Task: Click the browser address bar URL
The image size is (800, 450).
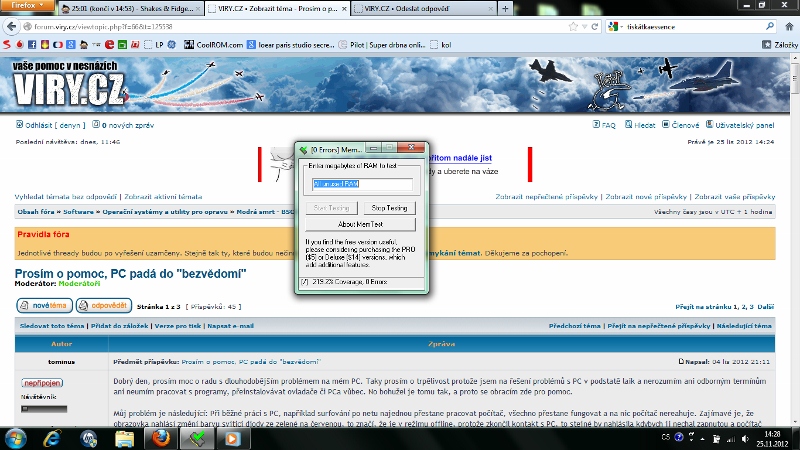Action: coord(296,27)
